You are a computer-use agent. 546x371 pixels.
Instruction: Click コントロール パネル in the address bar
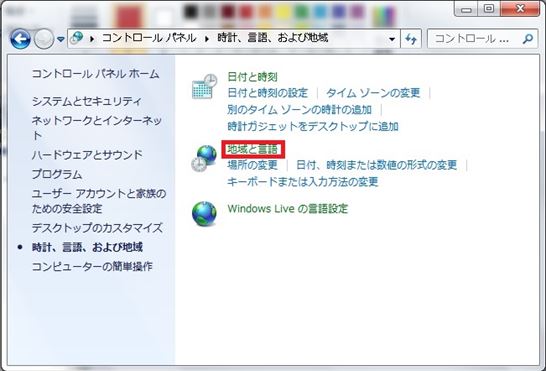(149, 38)
